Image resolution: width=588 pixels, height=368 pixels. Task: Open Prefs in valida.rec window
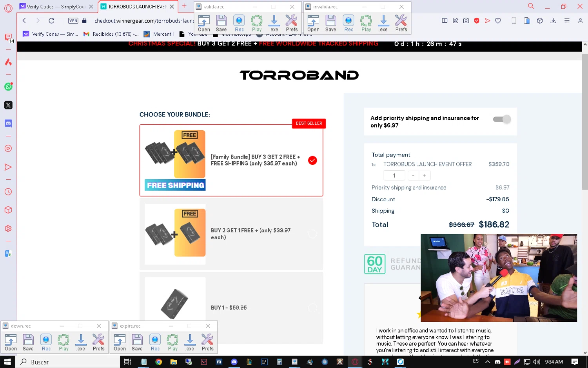pyautogui.click(x=292, y=23)
